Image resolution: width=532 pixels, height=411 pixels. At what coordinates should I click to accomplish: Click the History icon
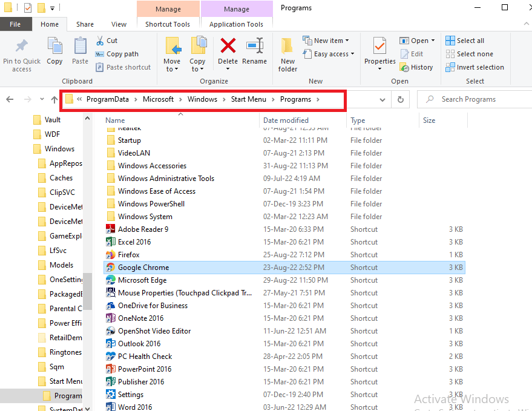pos(404,67)
